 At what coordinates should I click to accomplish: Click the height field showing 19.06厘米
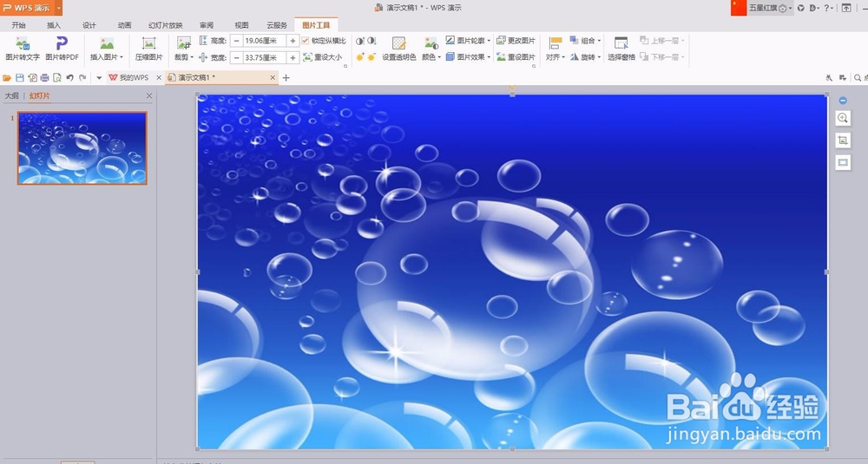pyautogui.click(x=265, y=41)
